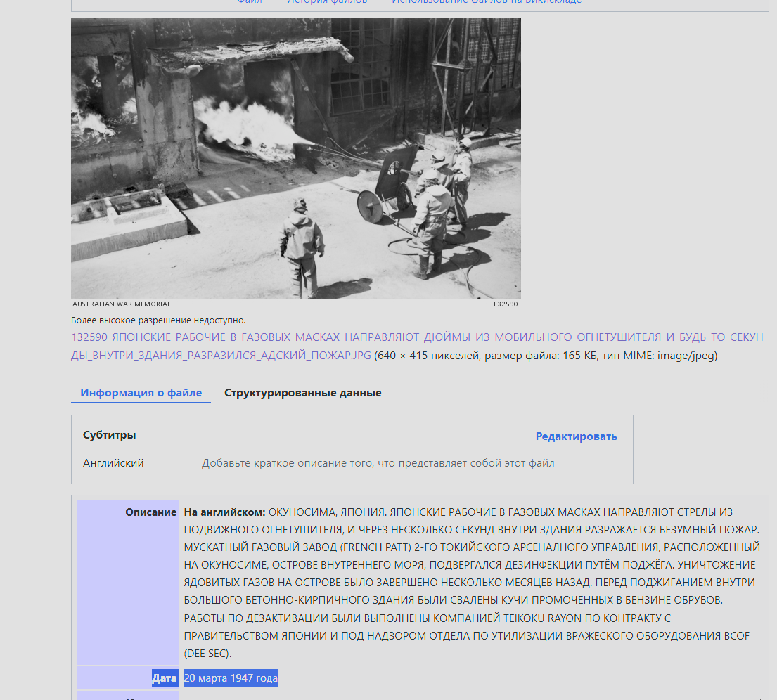Open the История файлов link at top
This screenshot has width=777, height=700.
tap(326, 2)
